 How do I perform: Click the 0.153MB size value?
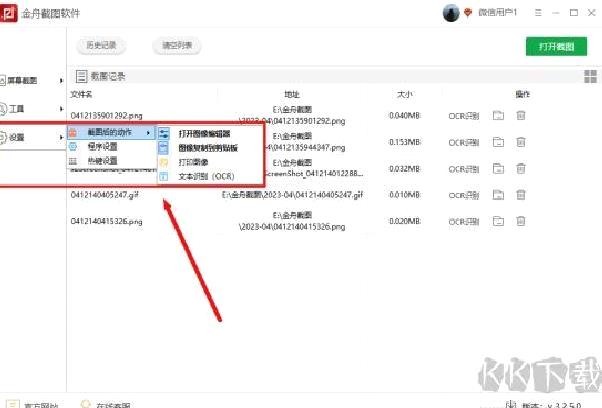click(x=405, y=142)
